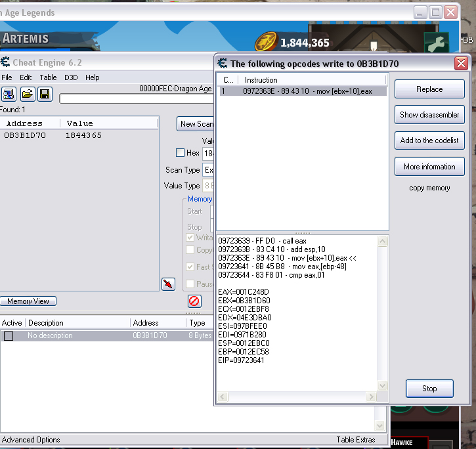
Task: Open the Edit menu
Action: point(26,77)
